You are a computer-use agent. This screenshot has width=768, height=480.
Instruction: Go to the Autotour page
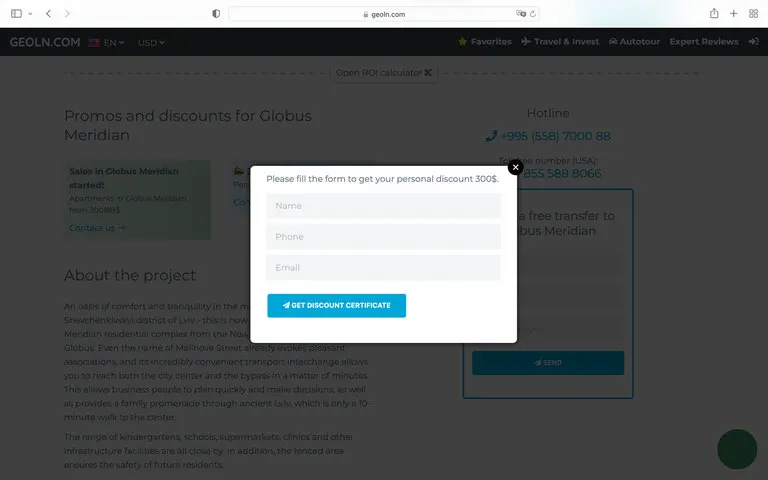pyautogui.click(x=634, y=42)
